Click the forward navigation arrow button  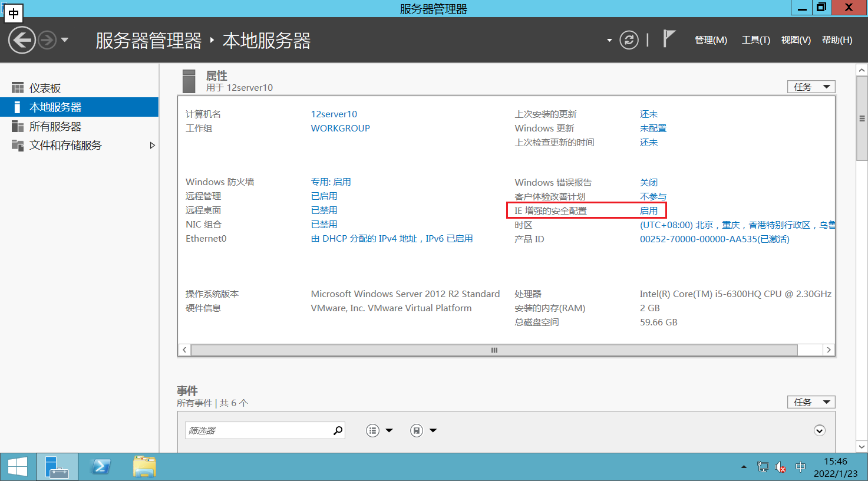pos(47,40)
